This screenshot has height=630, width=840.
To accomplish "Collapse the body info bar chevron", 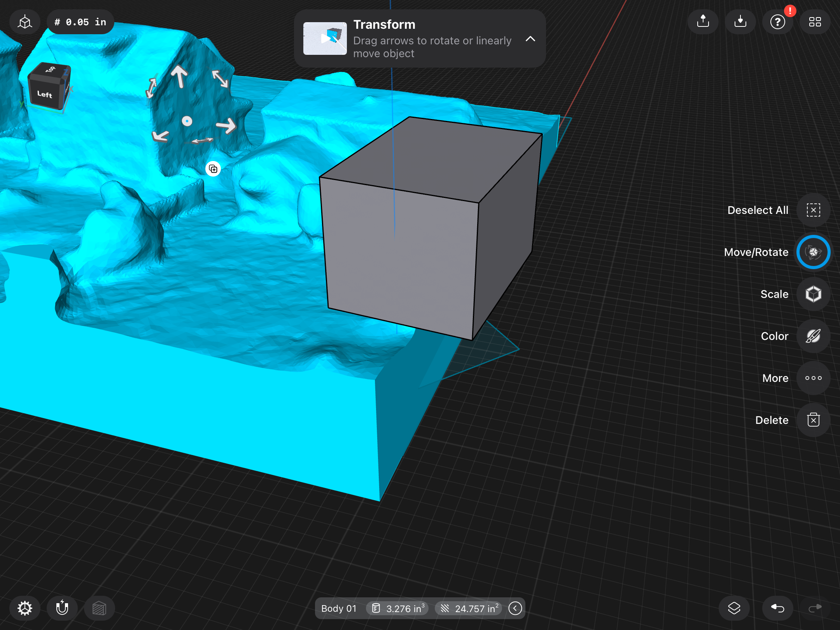I will [x=515, y=608].
